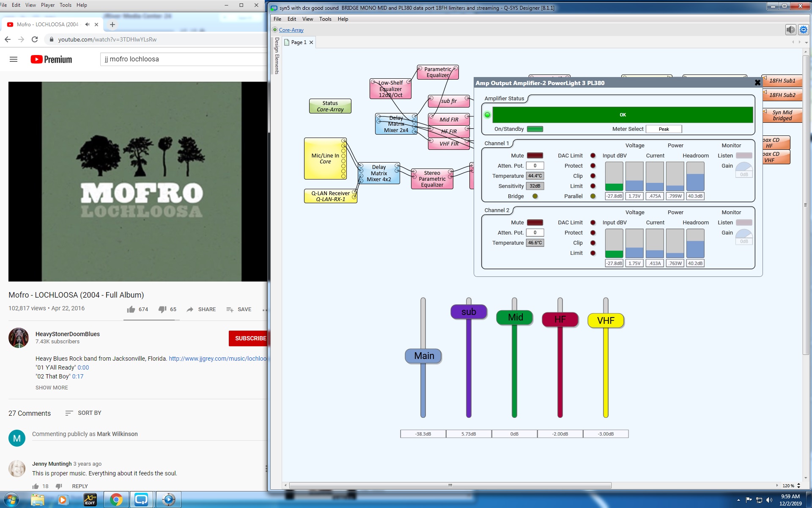Toggle Channel 1 Mute button

pos(535,156)
